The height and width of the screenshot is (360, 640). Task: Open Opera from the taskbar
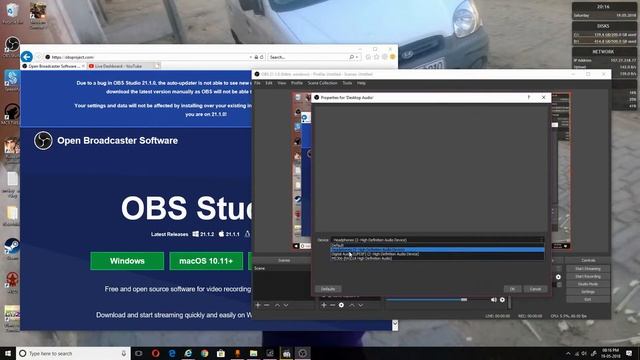click(x=156, y=353)
